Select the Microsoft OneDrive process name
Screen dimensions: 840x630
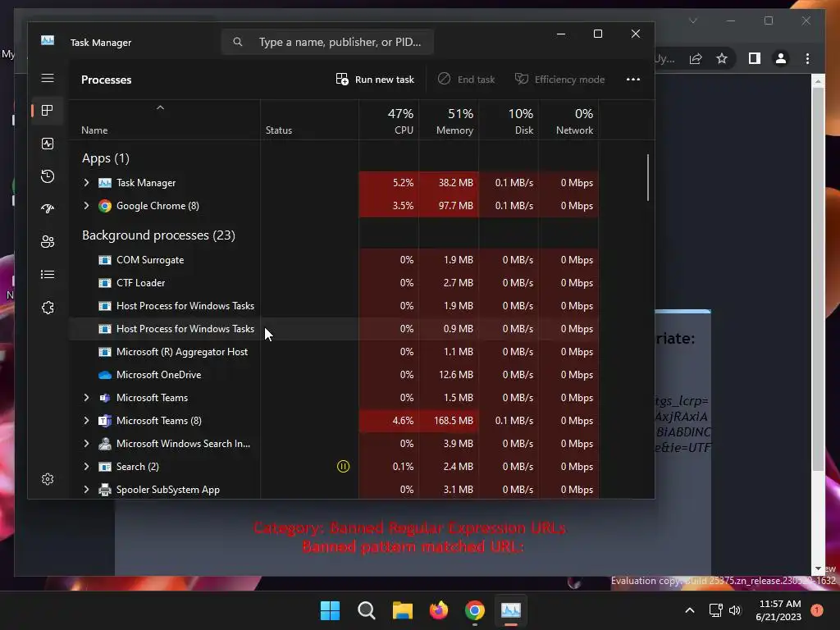(158, 375)
